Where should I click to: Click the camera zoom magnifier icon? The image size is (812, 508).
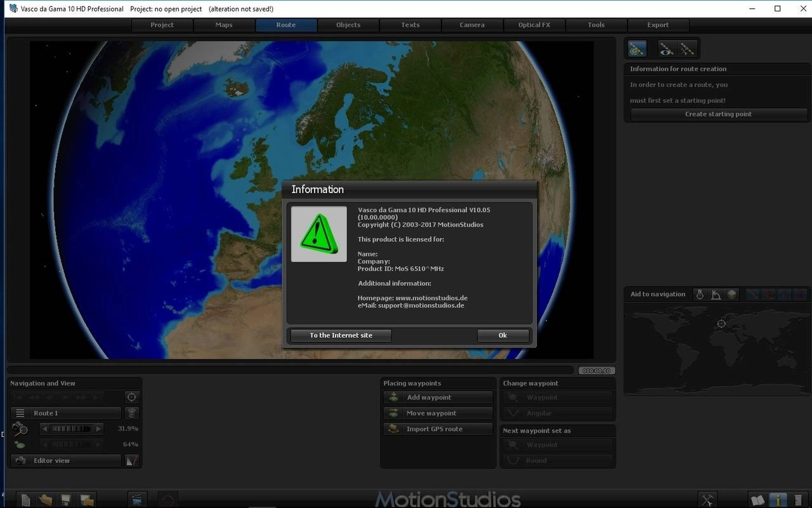(20, 429)
